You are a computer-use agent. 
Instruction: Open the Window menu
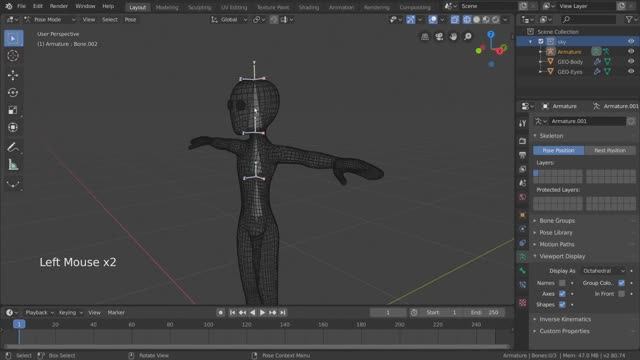click(x=85, y=6)
